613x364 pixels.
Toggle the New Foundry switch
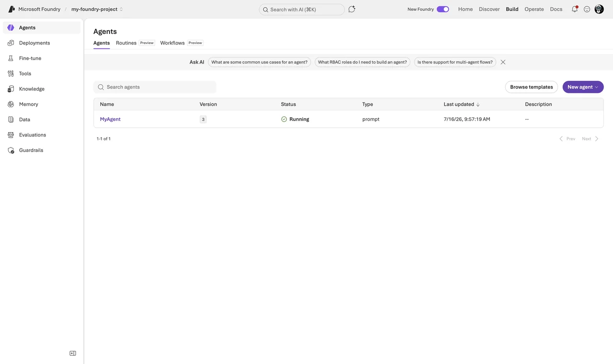click(443, 9)
